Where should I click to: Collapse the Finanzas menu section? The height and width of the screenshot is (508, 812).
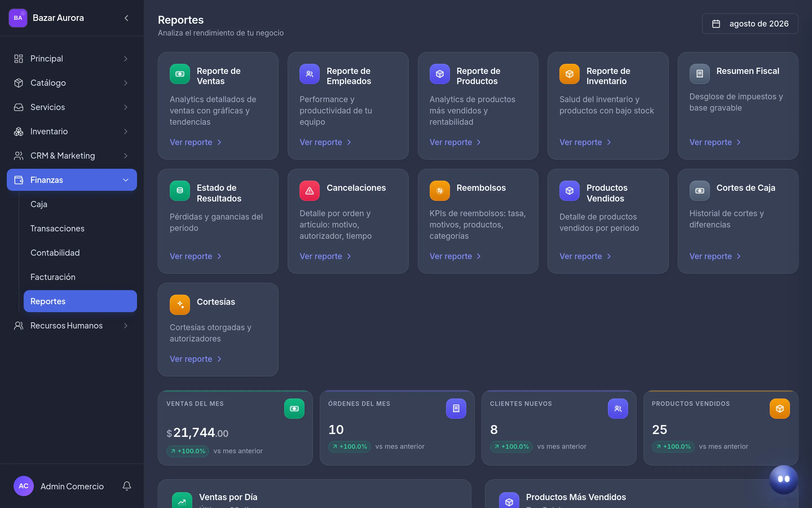pyautogui.click(x=72, y=180)
